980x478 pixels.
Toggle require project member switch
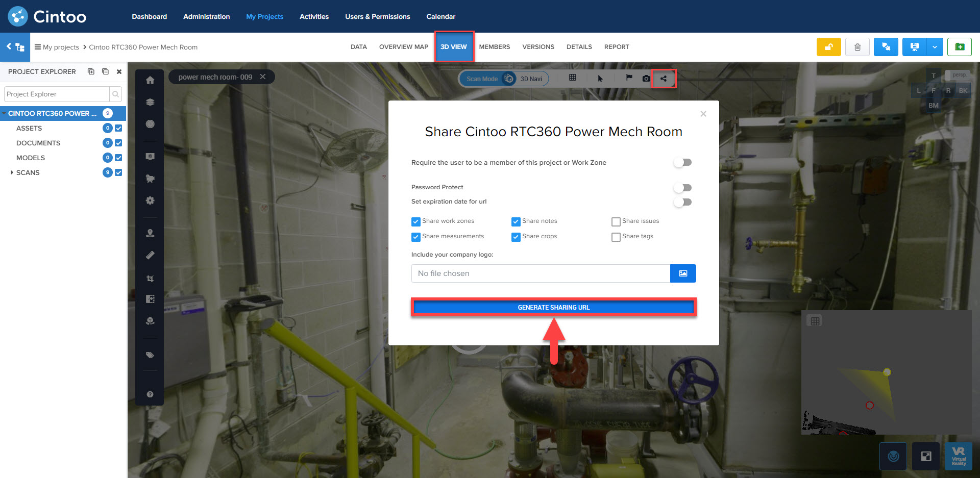pos(682,162)
